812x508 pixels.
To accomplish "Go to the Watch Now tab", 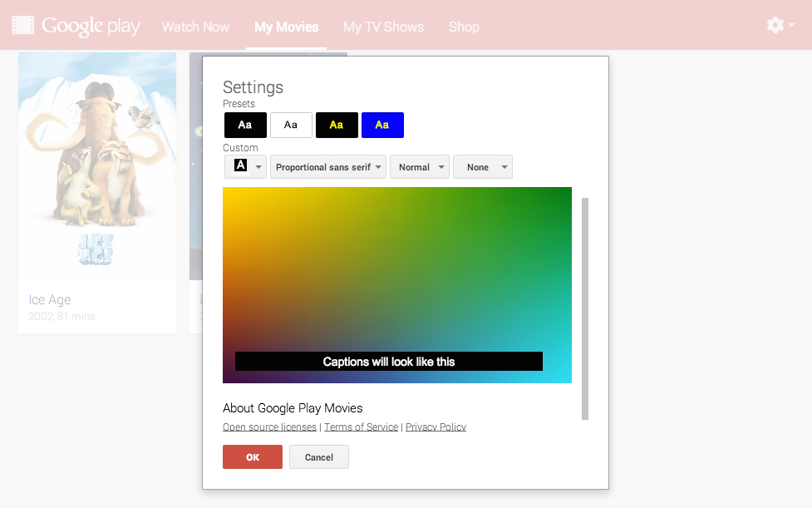I will pyautogui.click(x=195, y=27).
